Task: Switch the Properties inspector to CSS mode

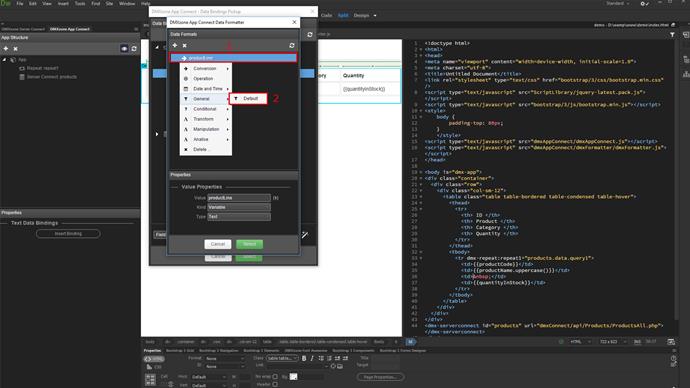Action: click(x=154, y=367)
